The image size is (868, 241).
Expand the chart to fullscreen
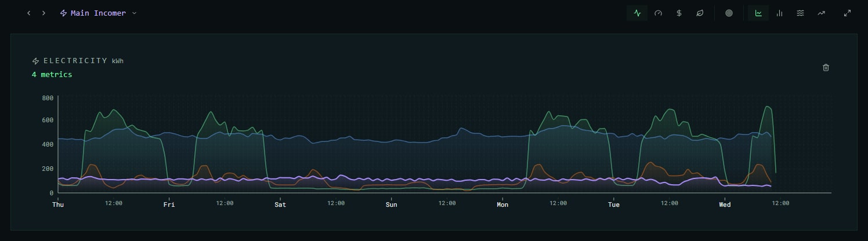[x=847, y=13]
